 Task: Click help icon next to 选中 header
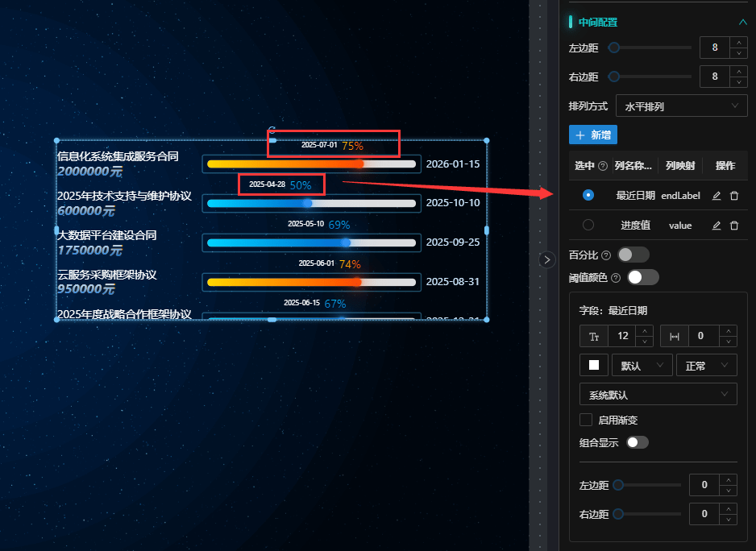pos(602,166)
